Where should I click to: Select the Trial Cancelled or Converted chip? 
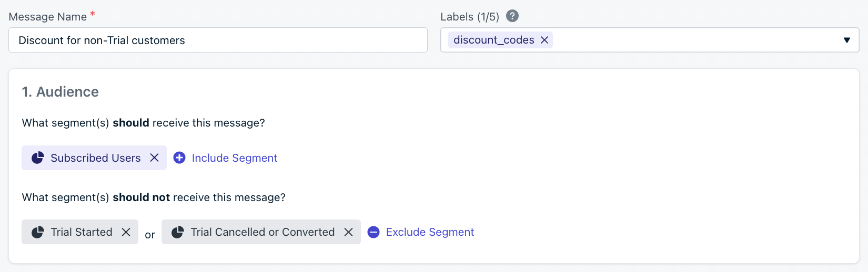pos(261,232)
